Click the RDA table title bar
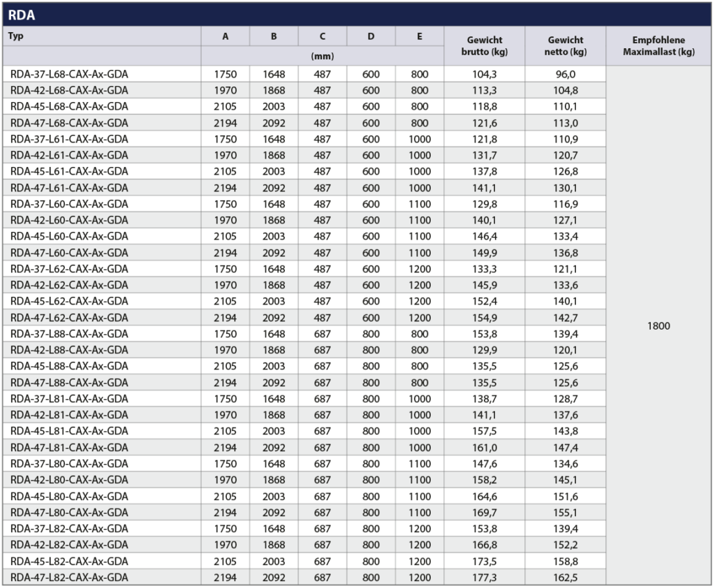 point(357,14)
